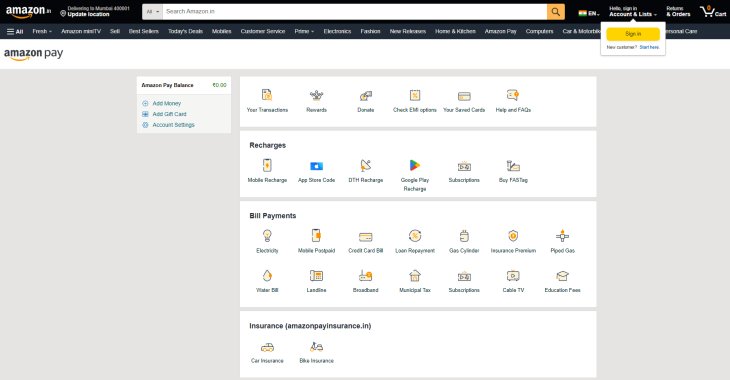Screen dimensions: 730x380
Task: Open Subscriptions icon under Recharges
Action: (x=464, y=166)
